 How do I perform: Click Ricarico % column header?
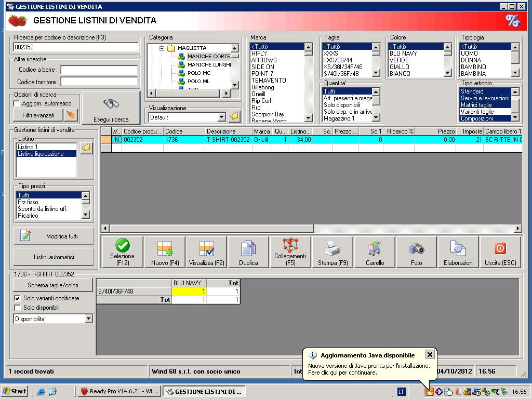click(398, 131)
